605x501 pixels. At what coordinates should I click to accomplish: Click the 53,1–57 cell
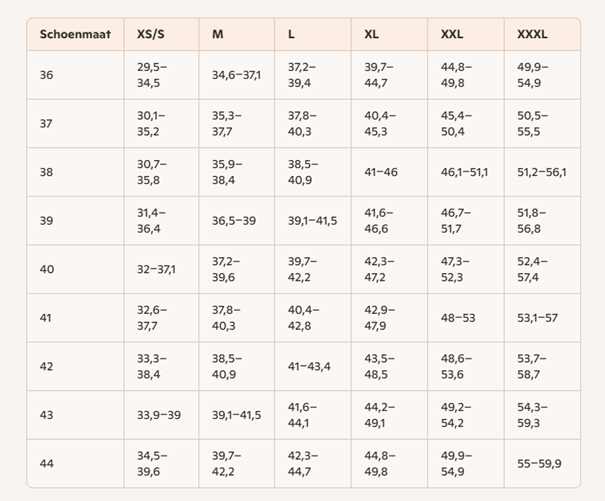[538, 317]
